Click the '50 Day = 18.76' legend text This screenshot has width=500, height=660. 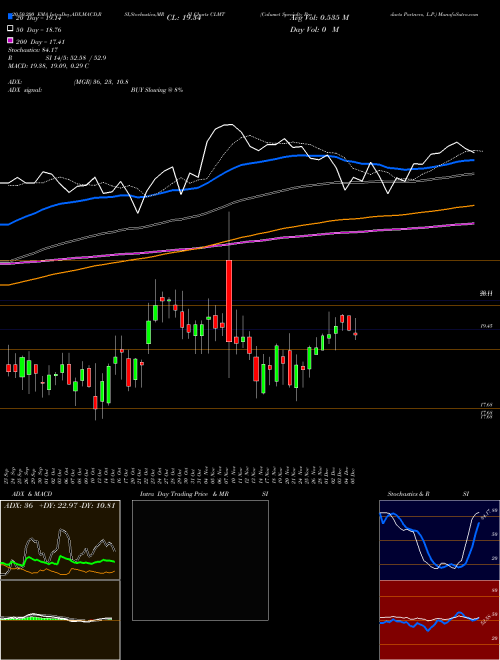click(38, 30)
